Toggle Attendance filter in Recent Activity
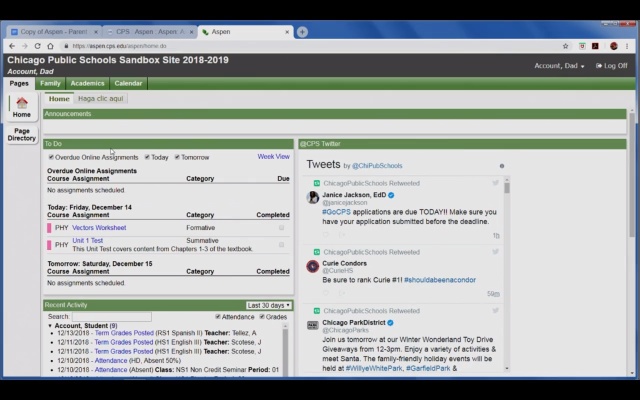The width and height of the screenshot is (640, 400). [218, 317]
